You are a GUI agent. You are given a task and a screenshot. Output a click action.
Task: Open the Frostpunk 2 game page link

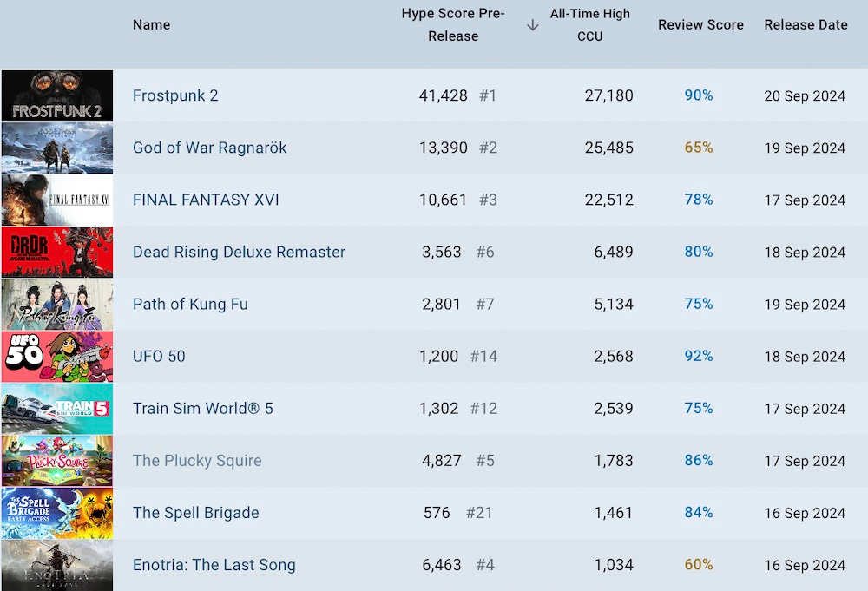coord(175,95)
